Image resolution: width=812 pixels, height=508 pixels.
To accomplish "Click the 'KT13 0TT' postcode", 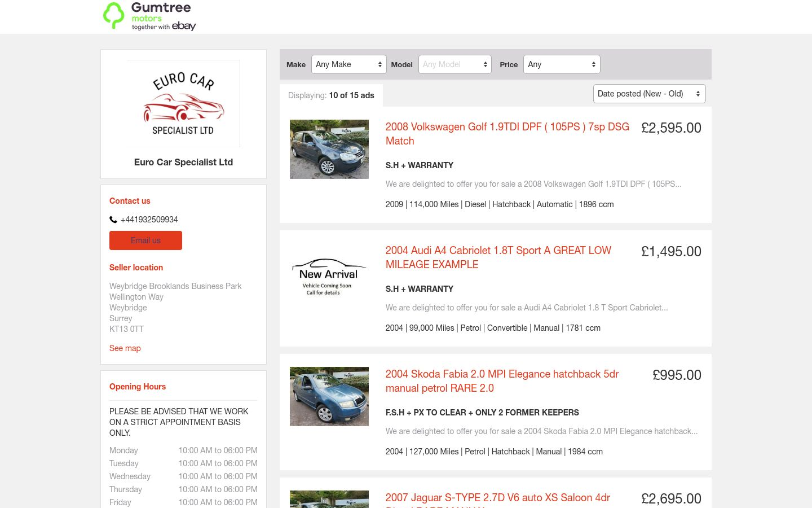I will 126,329.
